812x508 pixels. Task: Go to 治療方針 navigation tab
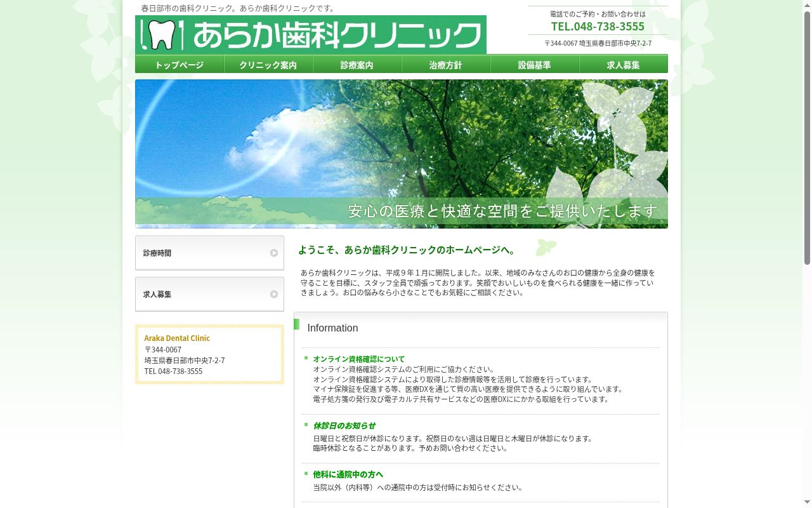[x=446, y=64]
